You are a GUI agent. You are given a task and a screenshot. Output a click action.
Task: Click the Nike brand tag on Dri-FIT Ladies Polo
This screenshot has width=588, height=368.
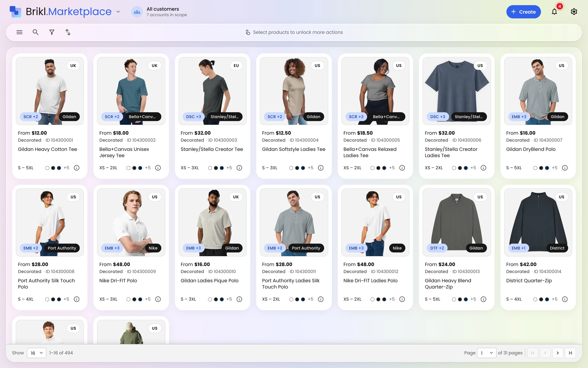(x=397, y=248)
